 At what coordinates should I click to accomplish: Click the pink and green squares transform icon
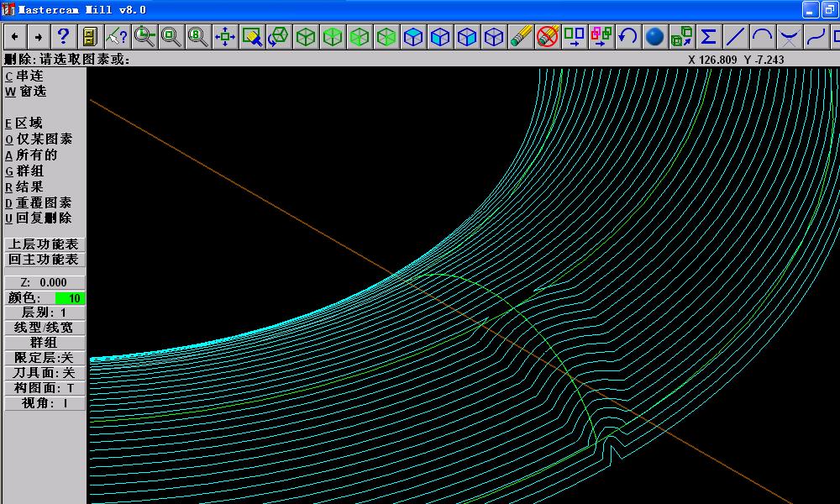tap(601, 36)
